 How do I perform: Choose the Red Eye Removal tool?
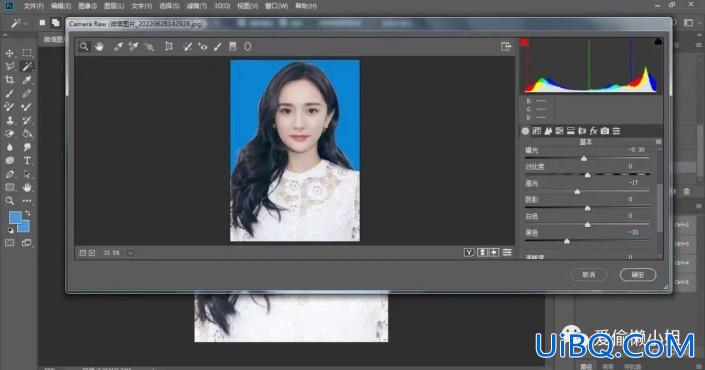(x=203, y=46)
